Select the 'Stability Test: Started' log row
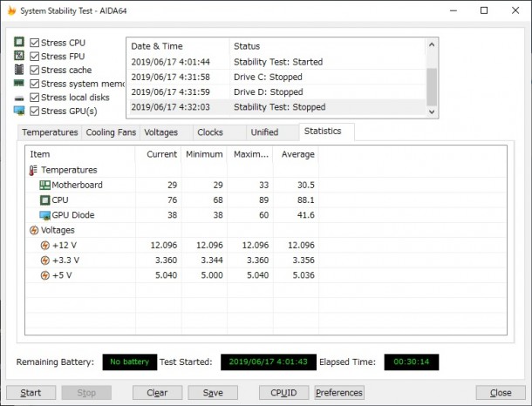This screenshot has height=406, width=532. [x=276, y=62]
